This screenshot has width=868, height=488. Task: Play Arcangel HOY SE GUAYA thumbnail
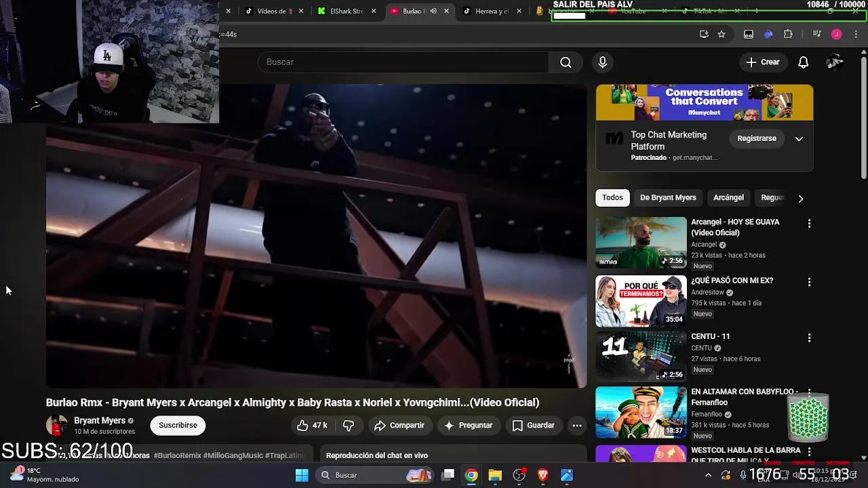pos(641,243)
